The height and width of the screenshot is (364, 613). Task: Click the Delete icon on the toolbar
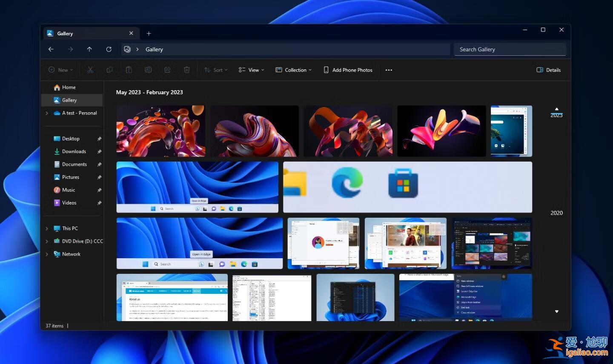click(186, 70)
